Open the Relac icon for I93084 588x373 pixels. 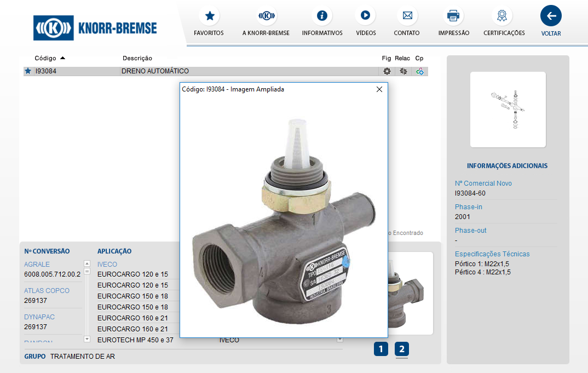tap(403, 71)
